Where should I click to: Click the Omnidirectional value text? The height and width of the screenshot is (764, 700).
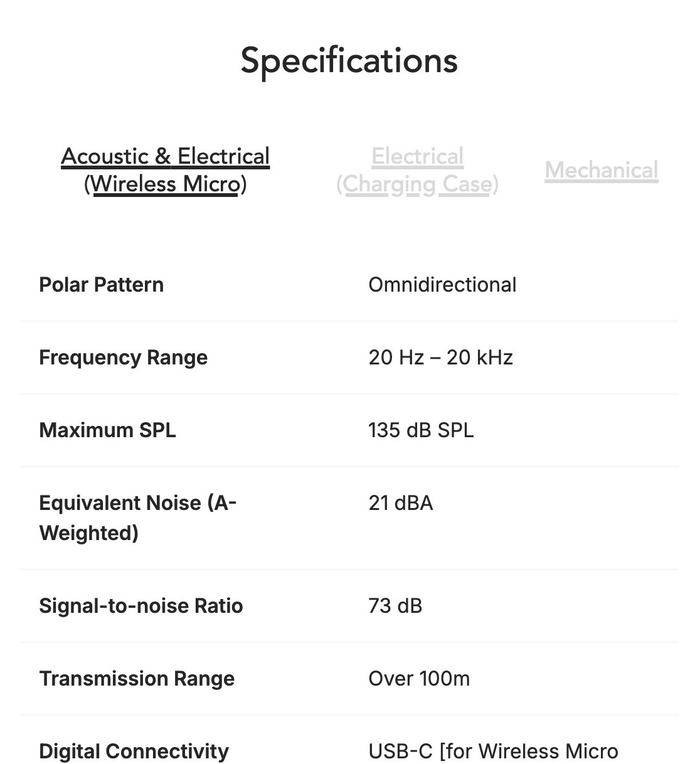[442, 285]
